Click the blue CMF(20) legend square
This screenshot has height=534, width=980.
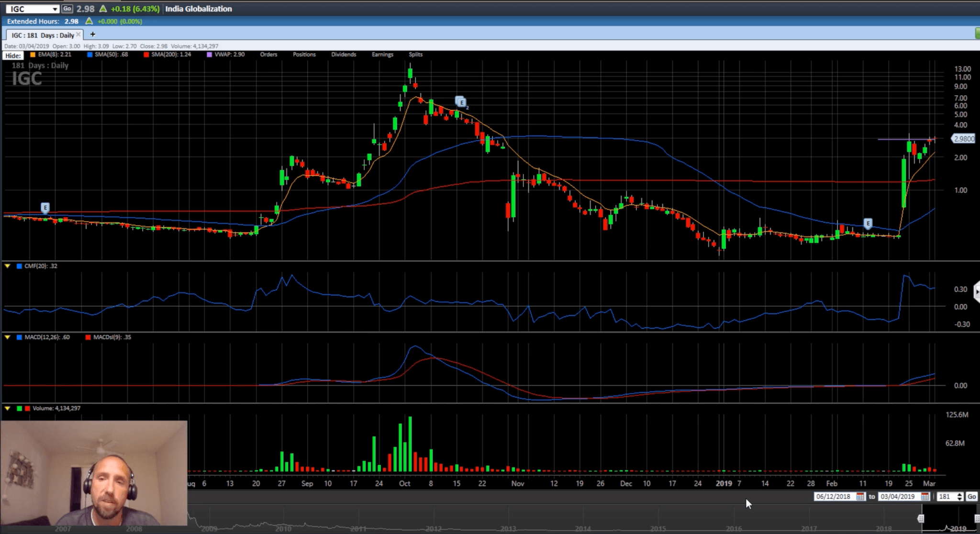pos(19,266)
